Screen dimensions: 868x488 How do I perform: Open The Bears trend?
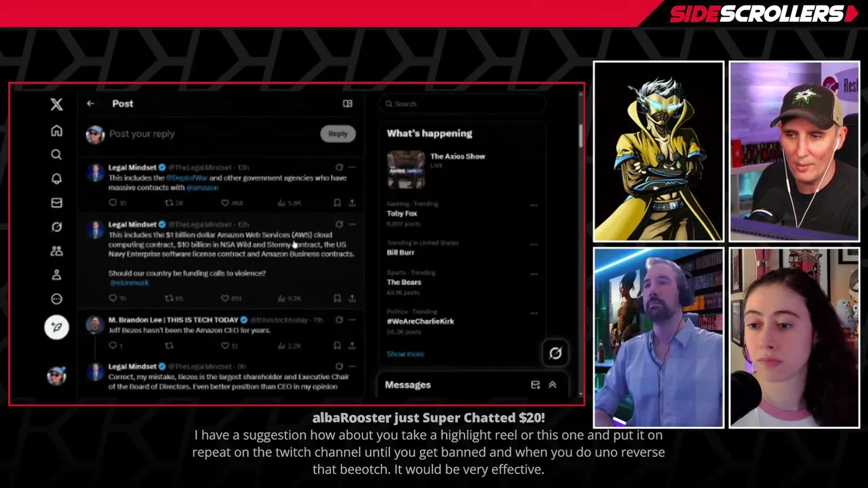(x=404, y=282)
